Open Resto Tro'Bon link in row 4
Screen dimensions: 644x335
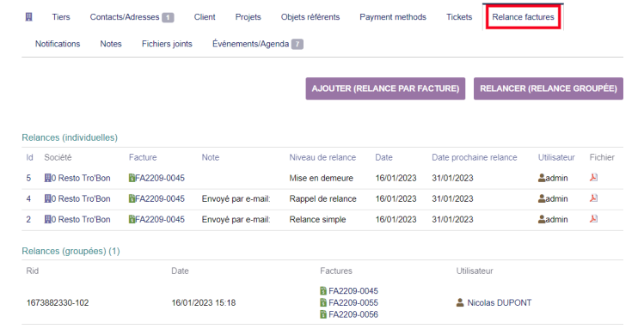tap(81, 198)
